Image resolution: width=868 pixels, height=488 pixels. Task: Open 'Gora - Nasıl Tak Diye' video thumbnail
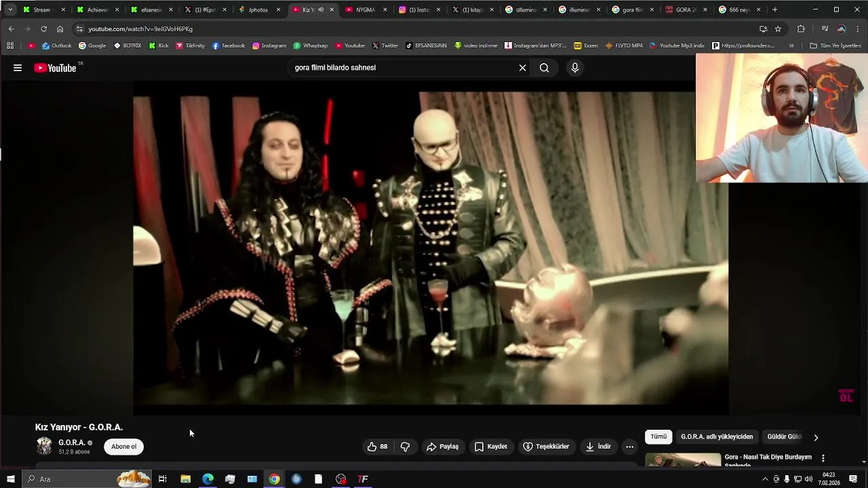coord(683,460)
